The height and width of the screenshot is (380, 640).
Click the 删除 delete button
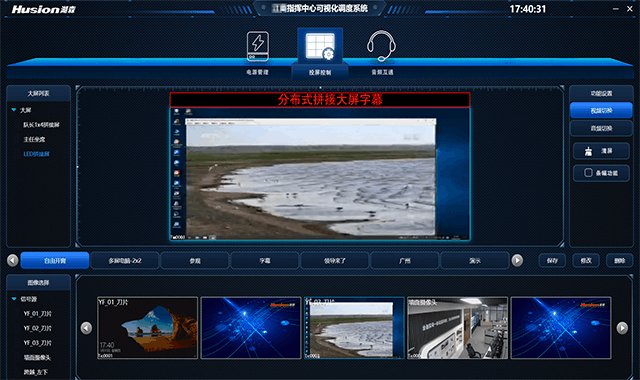[x=620, y=260]
